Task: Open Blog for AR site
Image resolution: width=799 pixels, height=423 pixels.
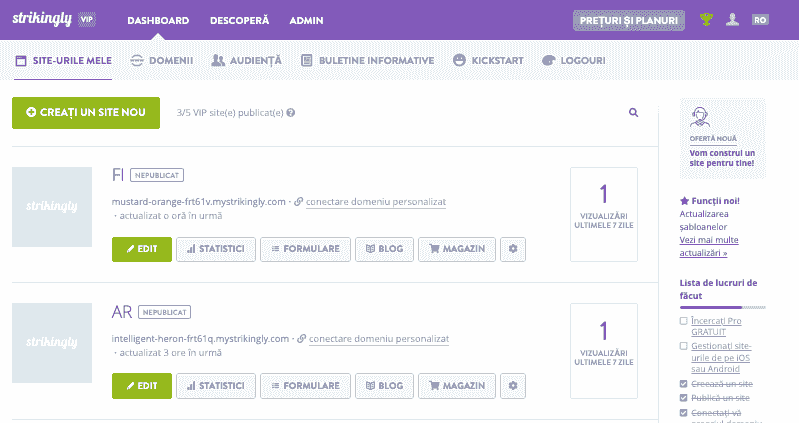Action: [384, 386]
